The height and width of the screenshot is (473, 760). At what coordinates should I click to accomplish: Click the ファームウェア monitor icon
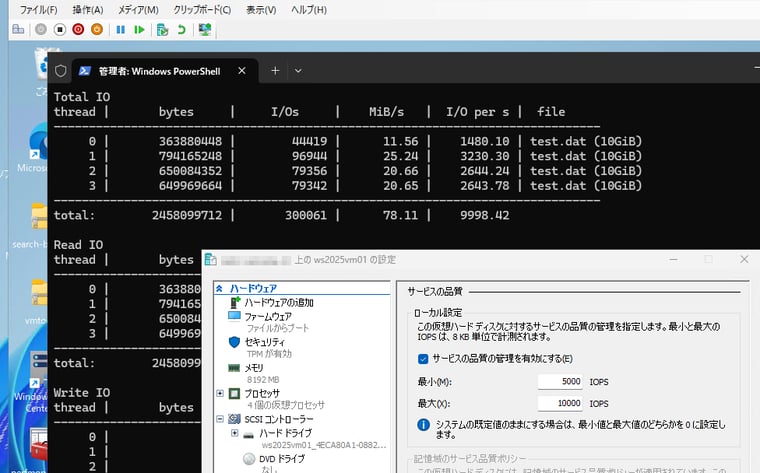click(x=234, y=316)
